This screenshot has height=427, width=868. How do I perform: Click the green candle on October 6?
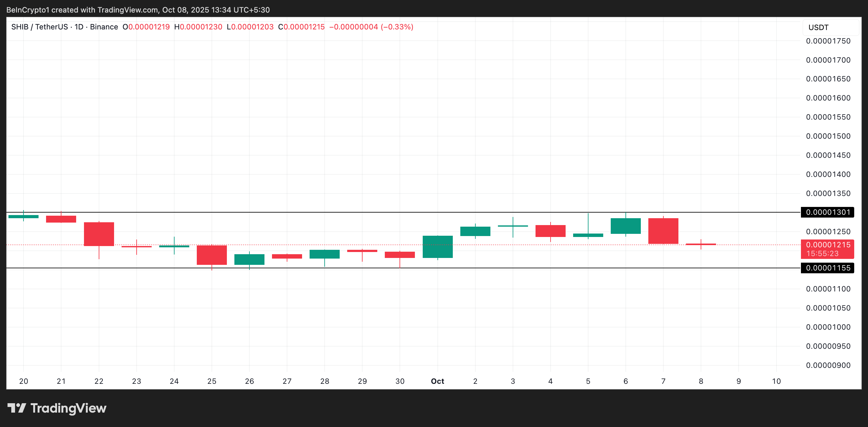coord(625,226)
